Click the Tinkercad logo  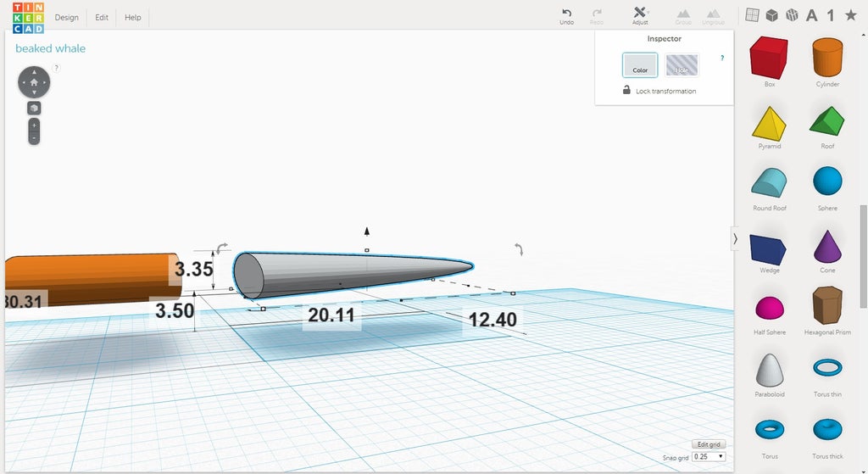pyautogui.click(x=28, y=18)
